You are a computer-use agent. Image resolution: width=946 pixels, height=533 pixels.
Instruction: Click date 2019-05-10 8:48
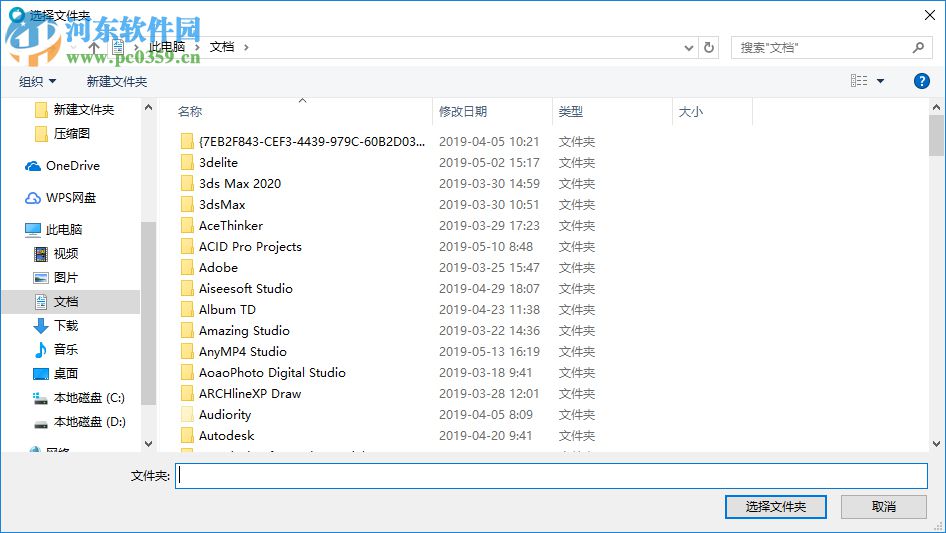pos(486,246)
